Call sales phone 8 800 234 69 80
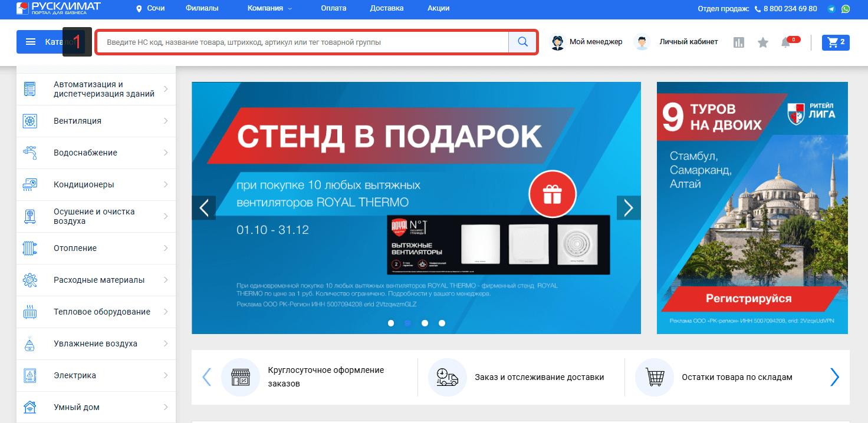The width and height of the screenshot is (868, 423). click(x=790, y=9)
